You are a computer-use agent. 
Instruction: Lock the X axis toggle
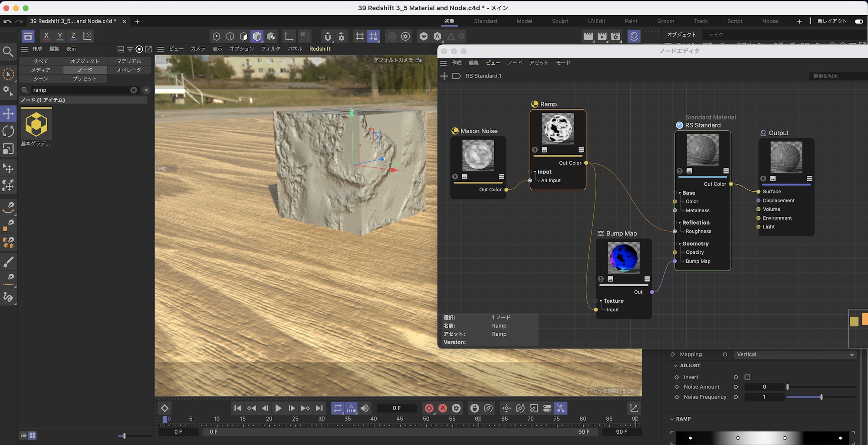coord(46,36)
